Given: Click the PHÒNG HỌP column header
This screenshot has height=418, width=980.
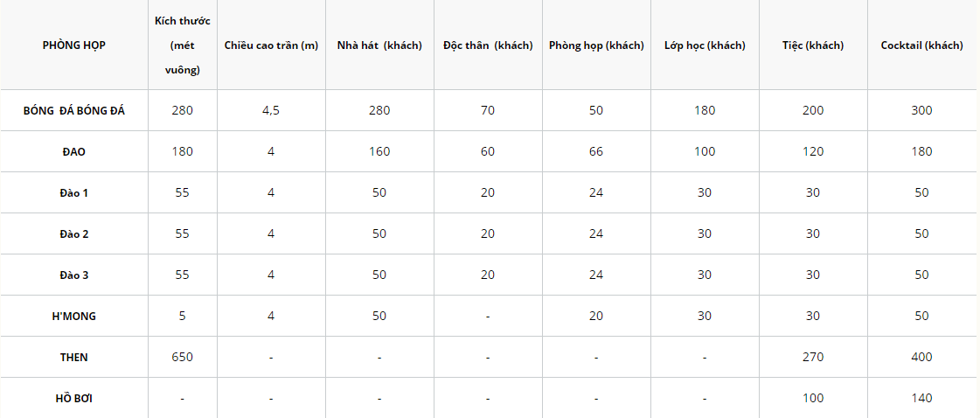Looking at the screenshot, I should [73, 45].
